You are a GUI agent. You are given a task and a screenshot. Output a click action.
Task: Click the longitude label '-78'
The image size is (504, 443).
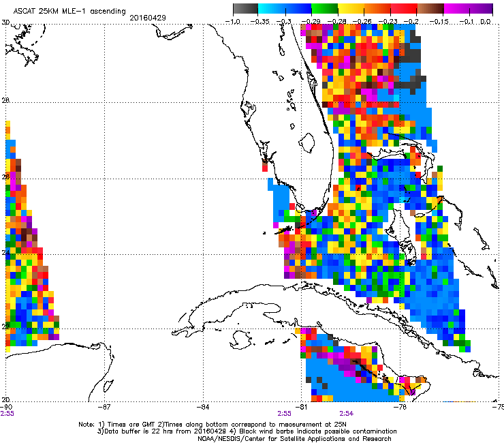point(400,407)
